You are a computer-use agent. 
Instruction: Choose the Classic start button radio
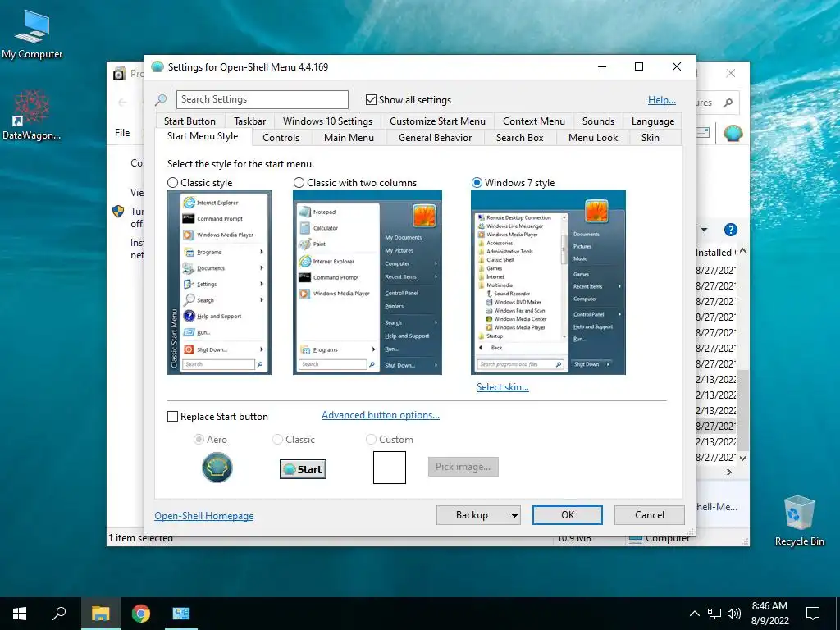pyautogui.click(x=277, y=440)
